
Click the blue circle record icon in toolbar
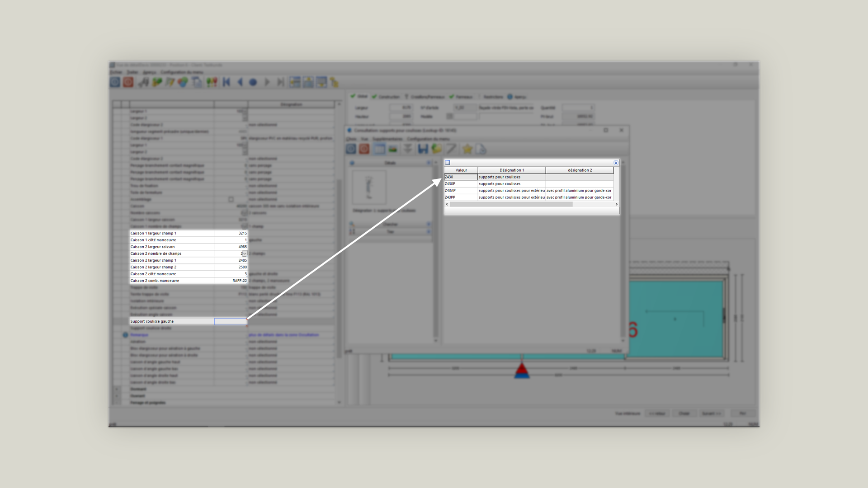pyautogui.click(x=253, y=82)
